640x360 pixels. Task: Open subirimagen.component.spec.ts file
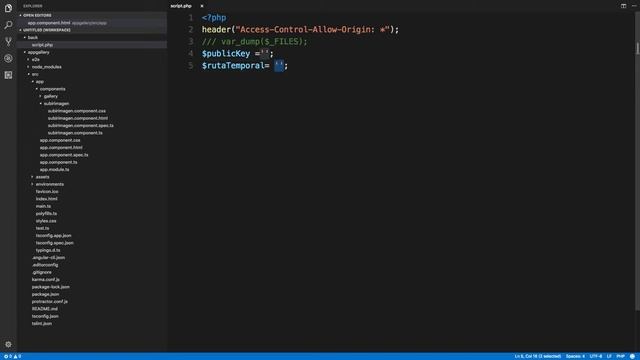81,126
